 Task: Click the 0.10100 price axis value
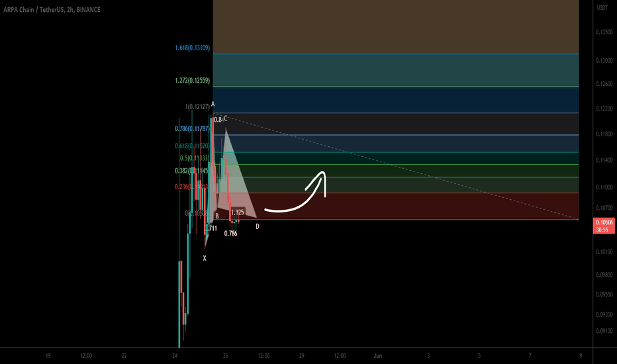pos(604,252)
